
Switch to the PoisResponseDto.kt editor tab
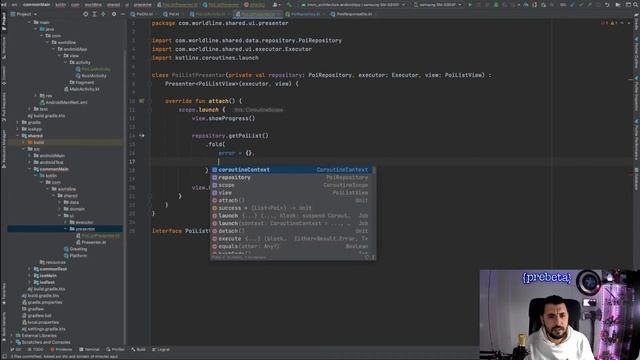(353, 14)
